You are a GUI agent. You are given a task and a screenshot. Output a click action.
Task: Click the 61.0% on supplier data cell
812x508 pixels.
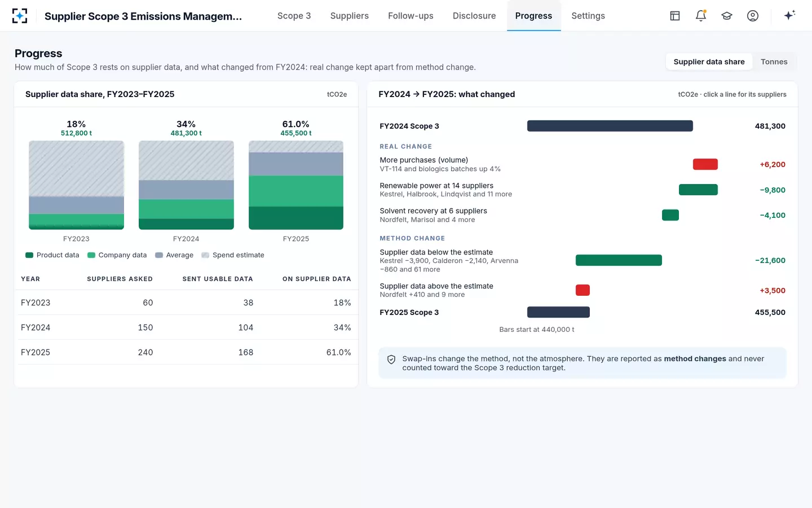coord(338,352)
